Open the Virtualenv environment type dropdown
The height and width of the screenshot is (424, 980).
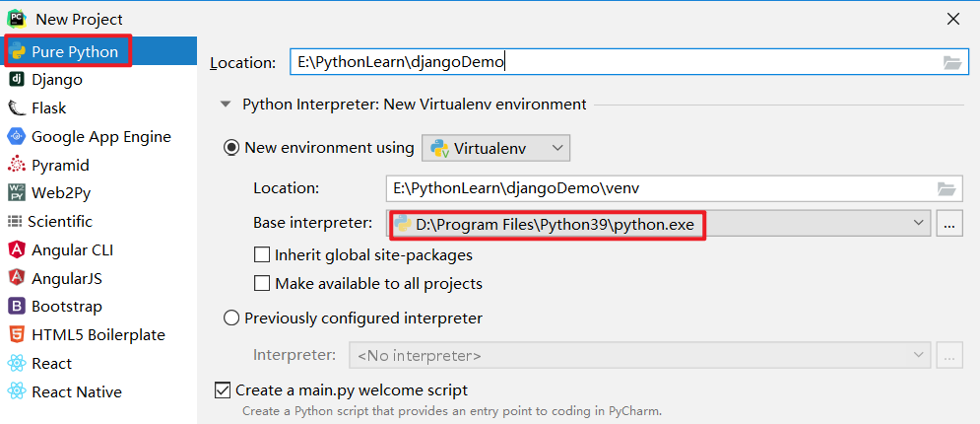[x=496, y=148]
